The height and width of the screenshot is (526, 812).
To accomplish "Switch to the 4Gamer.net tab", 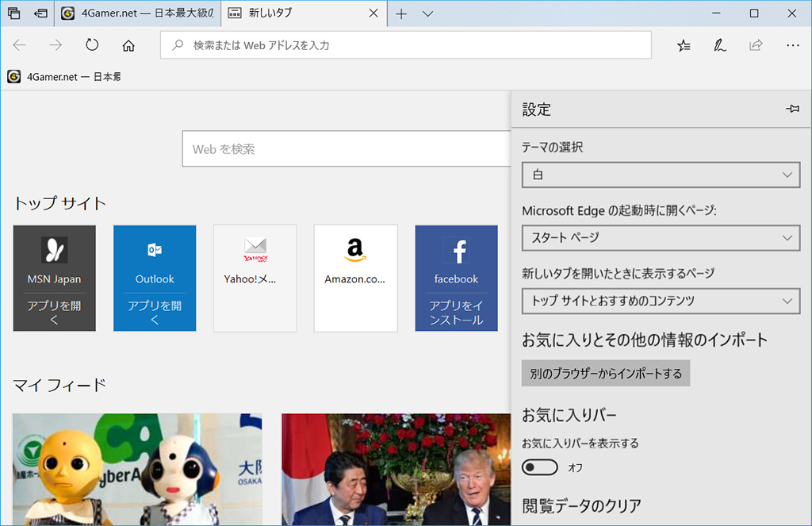I will 137,13.
